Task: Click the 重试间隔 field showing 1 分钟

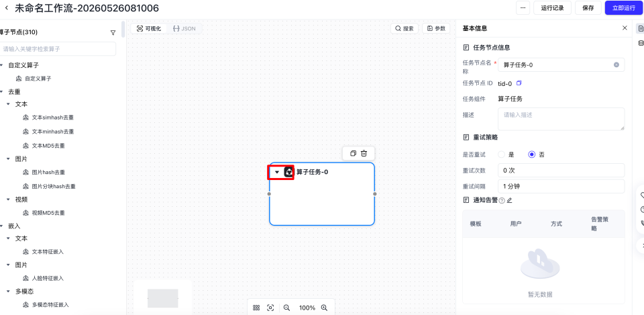Action: pyautogui.click(x=561, y=186)
